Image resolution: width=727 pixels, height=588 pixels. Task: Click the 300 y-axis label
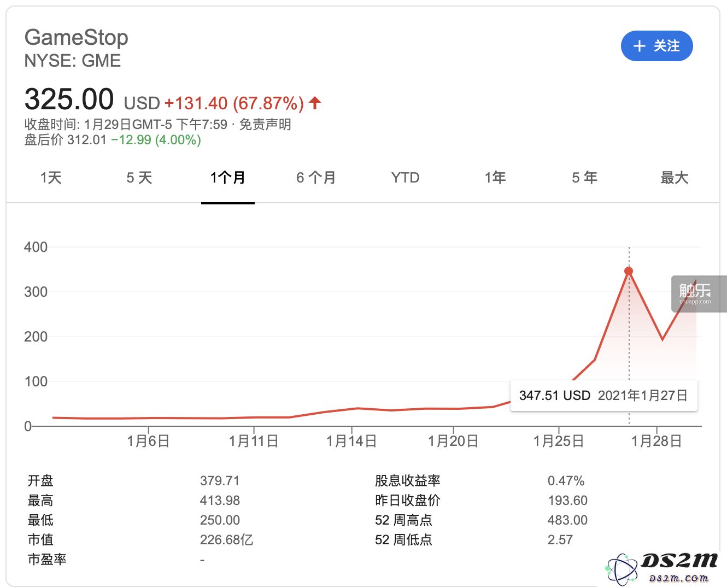(x=36, y=292)
